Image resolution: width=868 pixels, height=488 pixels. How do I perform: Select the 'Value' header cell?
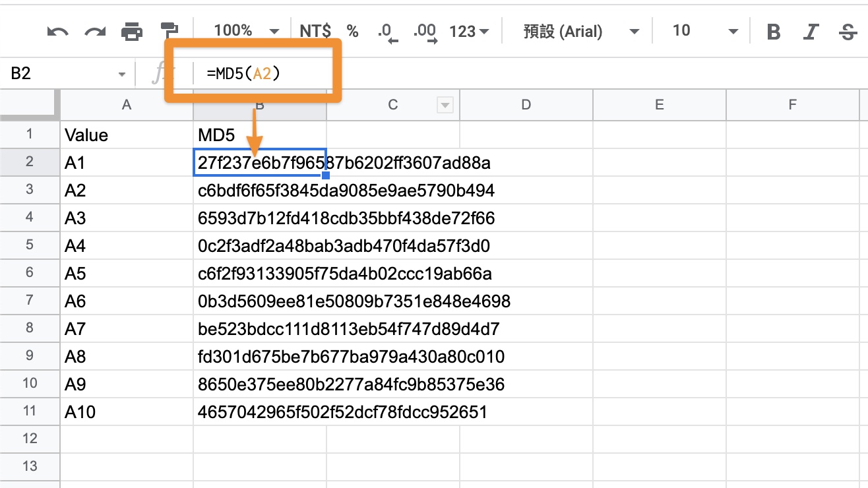(x=127, y=135)
